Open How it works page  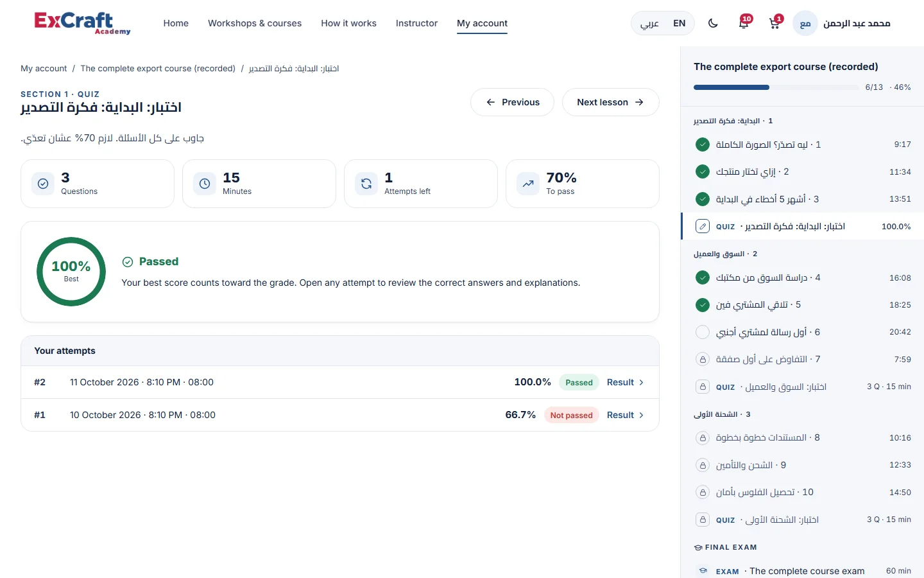pos(348,23)
